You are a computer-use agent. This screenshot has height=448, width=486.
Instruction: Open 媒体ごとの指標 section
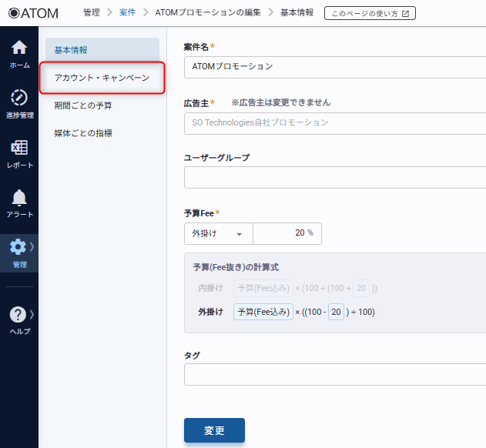point(83,133)
